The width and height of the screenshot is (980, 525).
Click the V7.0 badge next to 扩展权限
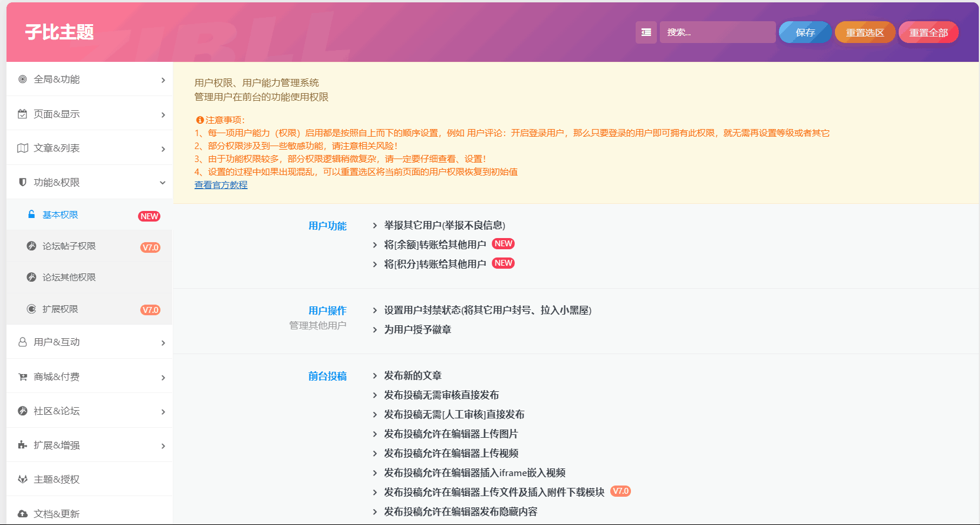(150, 310)
